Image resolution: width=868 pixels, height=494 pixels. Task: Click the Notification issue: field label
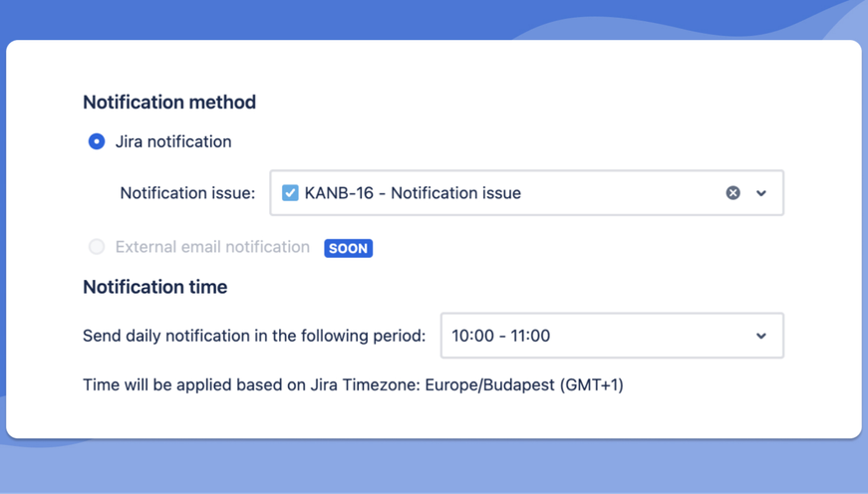[187, 193]
